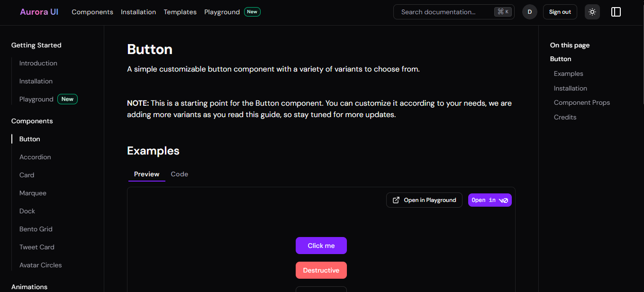The width and height of the screenshot is (644, 292).
Task: Jump to Component Props section link
Action: point(582,102)
